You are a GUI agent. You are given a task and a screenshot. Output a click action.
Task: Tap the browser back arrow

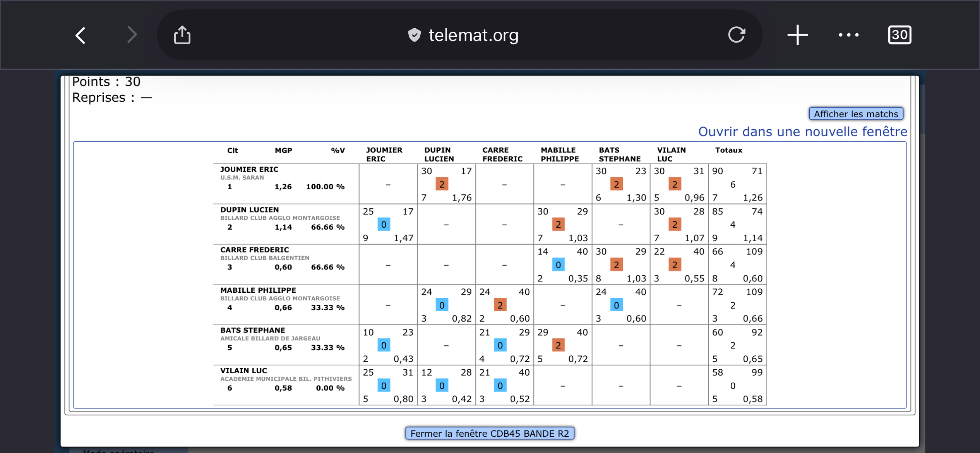81,36
